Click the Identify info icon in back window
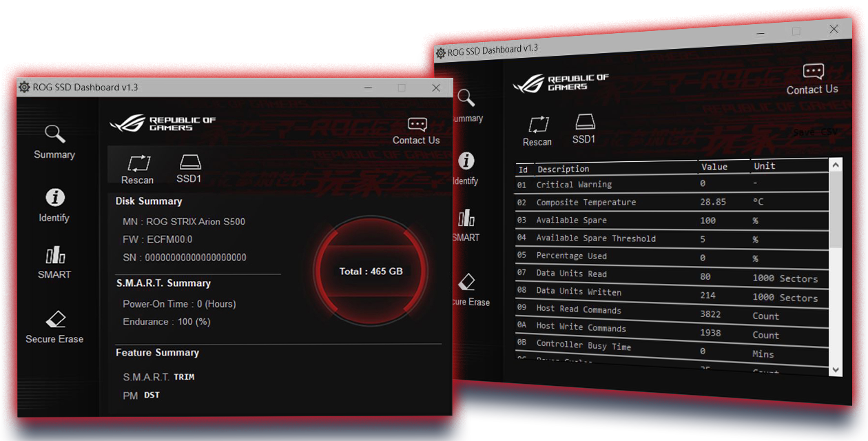The image size is (868, 441). (466, 161)
